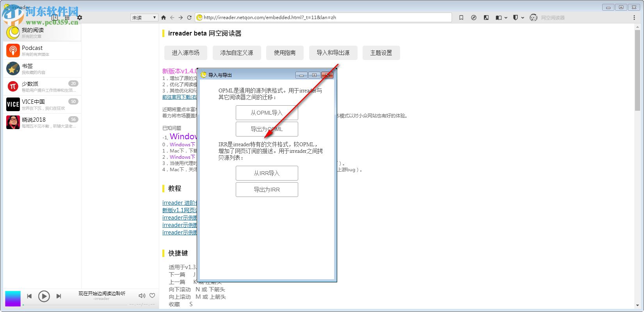Viewport: 644px width, 312px height.
Task: Click the player progress bar
Action: click(74, 305)
